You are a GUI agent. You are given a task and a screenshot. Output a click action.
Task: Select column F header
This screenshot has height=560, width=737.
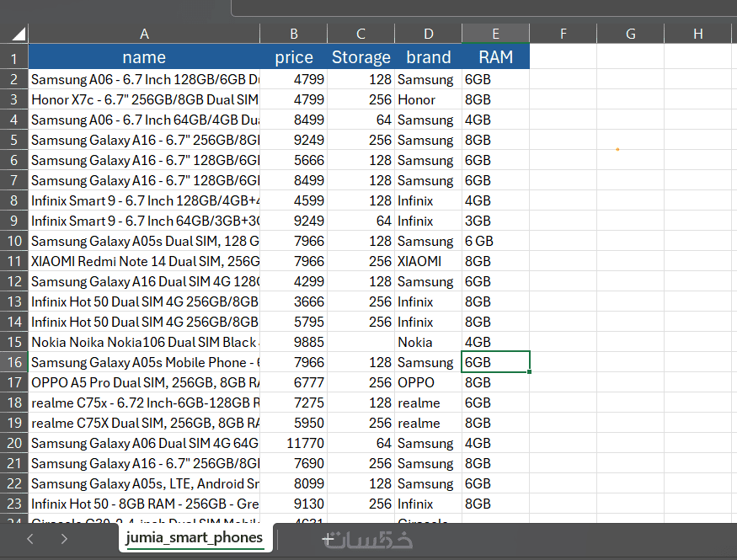[563, 34]
